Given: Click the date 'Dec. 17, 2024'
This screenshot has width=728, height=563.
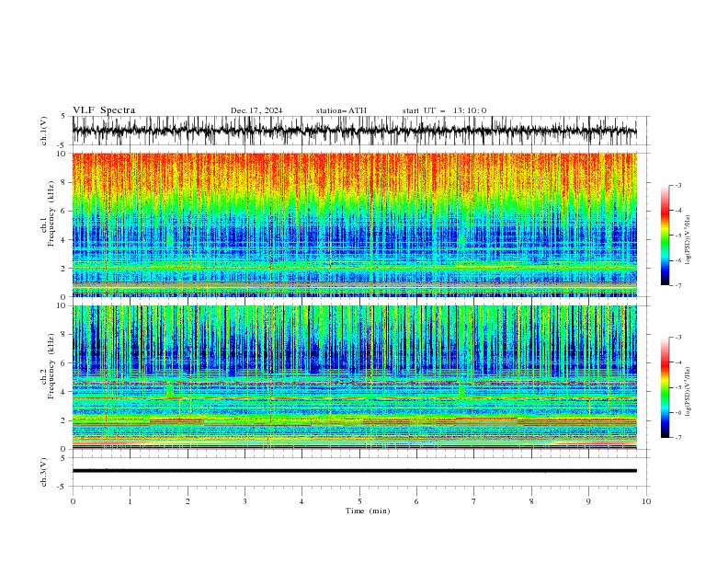Looking at the screenshot, I should click(x=256, y=110).
